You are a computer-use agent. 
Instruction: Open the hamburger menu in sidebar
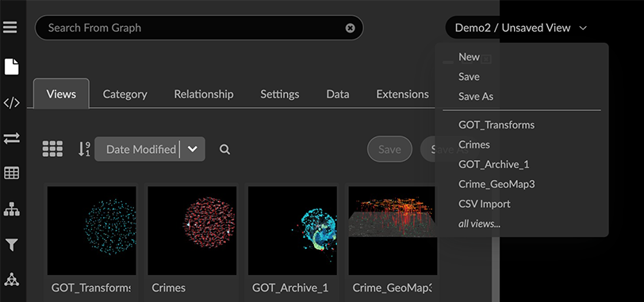(10, 28)
